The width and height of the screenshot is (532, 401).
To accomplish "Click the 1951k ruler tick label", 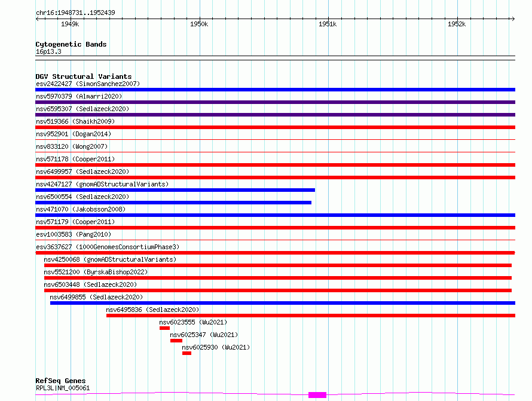I will 328,24.
